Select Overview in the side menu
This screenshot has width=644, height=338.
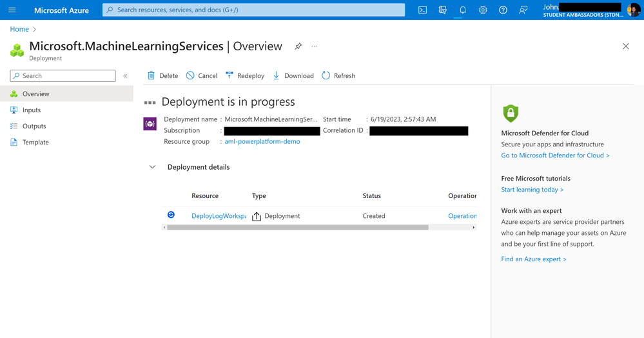(x=66, y=94)
